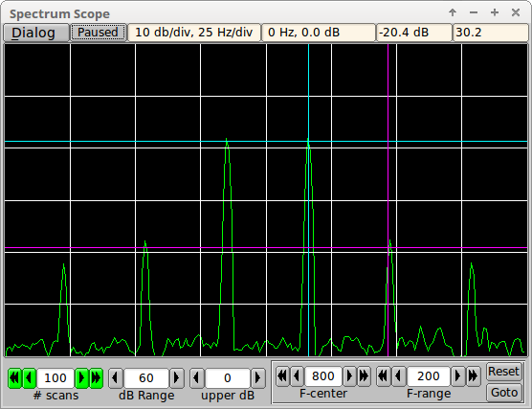Image resolution: width=532 pixels, height=409 pixels.
Task: Click green fast-rewind arrow for # scans
Action: [x=14, y=378]
